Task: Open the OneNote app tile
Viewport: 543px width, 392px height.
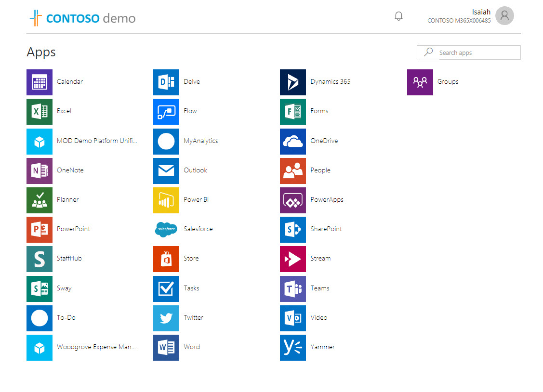Action: coord(40,171)
